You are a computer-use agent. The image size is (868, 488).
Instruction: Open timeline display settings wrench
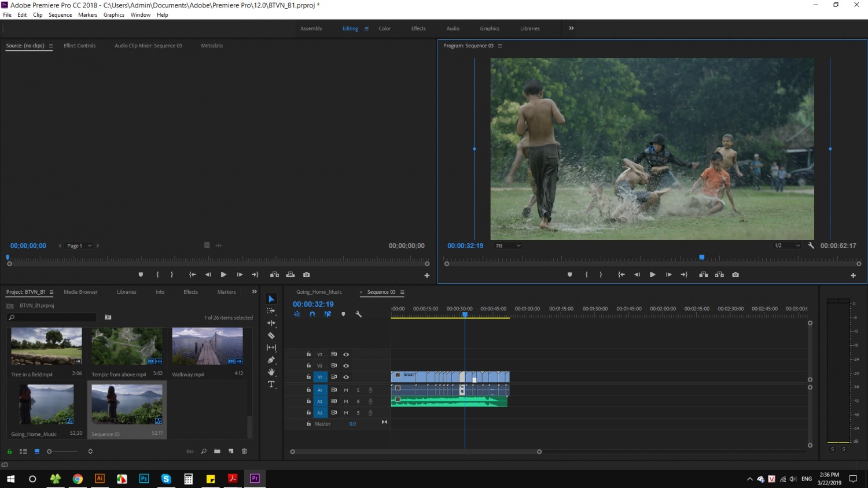tap(358, 314)
